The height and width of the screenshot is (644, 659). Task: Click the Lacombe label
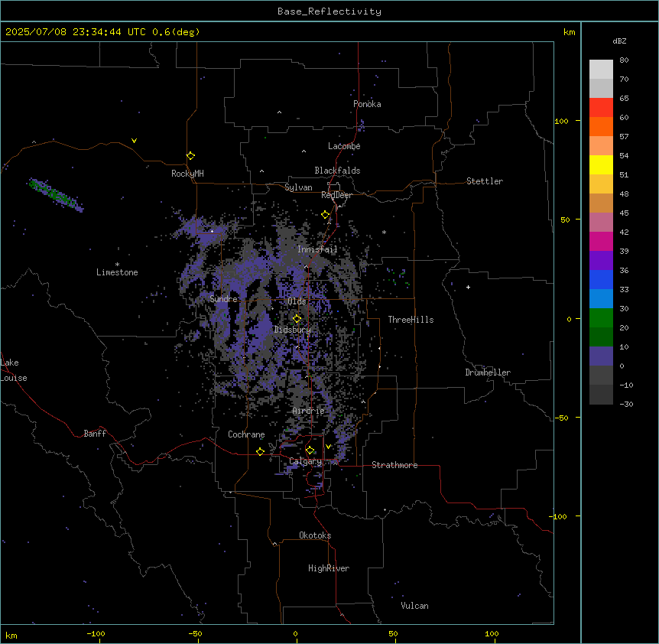pos(344,146)
